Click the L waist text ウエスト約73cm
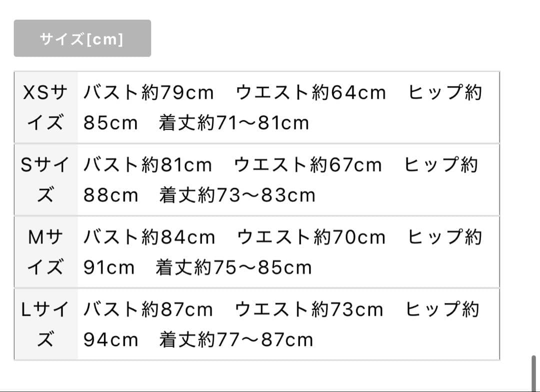This screenshot has height=392, width=540. click(x=309, y=309)
